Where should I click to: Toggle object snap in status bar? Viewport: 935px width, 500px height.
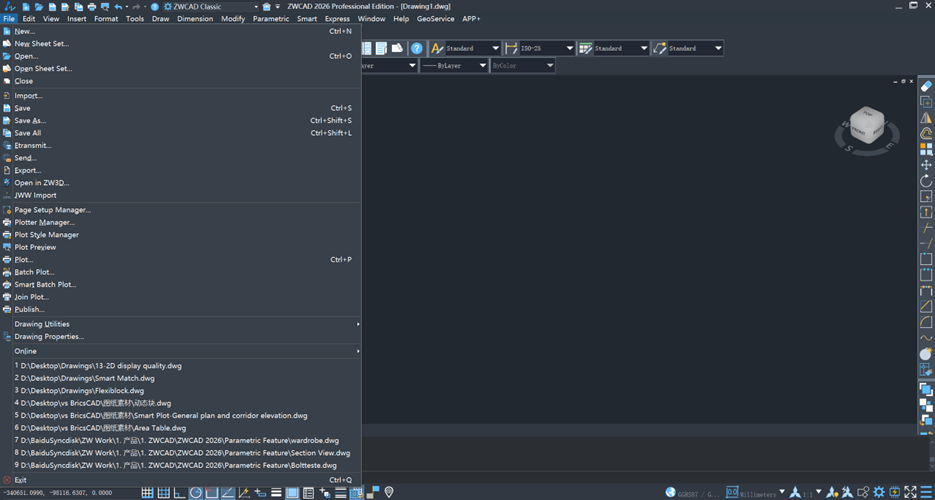(x=212, y=493)
